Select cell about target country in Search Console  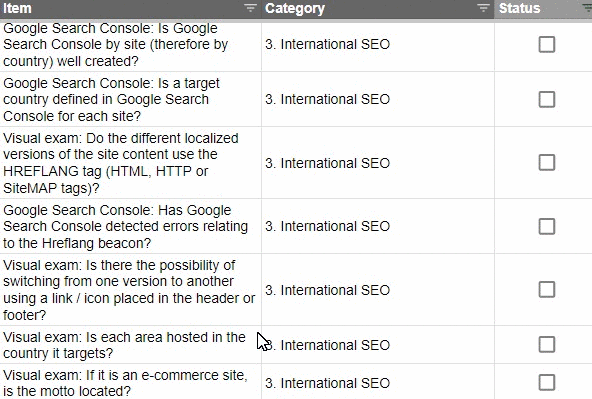coord(131,99)
